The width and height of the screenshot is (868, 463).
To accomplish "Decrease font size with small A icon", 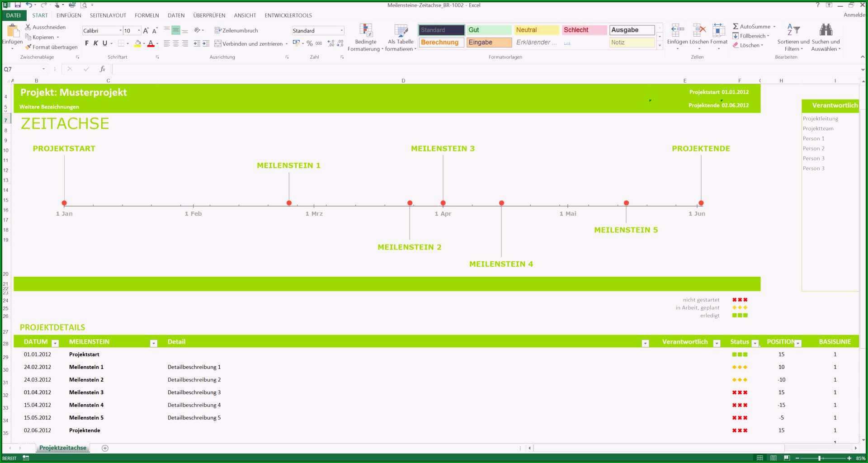I will click(x=155, y=31).
